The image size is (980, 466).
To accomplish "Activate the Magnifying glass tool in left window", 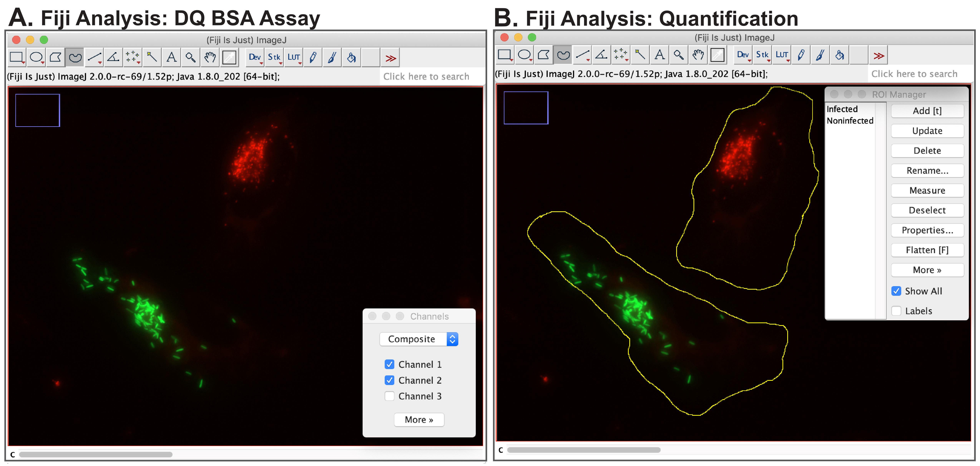I will (x=191, y=57).
